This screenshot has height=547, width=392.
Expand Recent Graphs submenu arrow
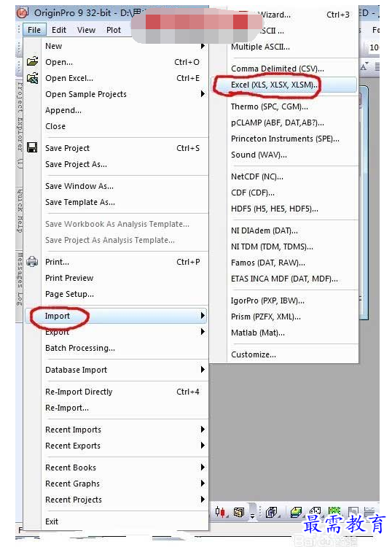pyautogui.click(x=203, y=484)
